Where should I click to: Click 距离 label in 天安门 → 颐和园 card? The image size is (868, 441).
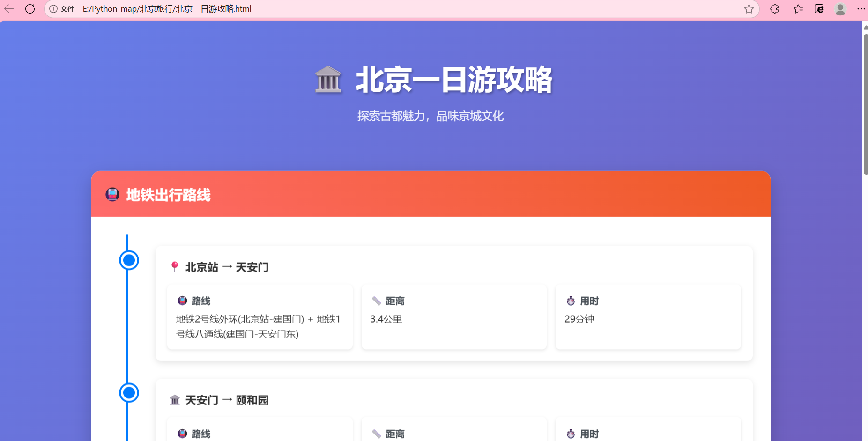click(x=395, y=434)
